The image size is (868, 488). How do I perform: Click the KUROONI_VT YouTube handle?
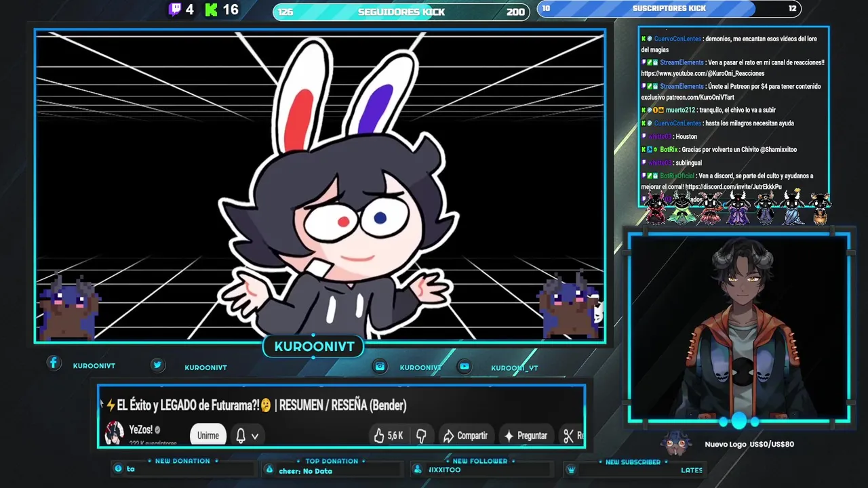(514, 368)
